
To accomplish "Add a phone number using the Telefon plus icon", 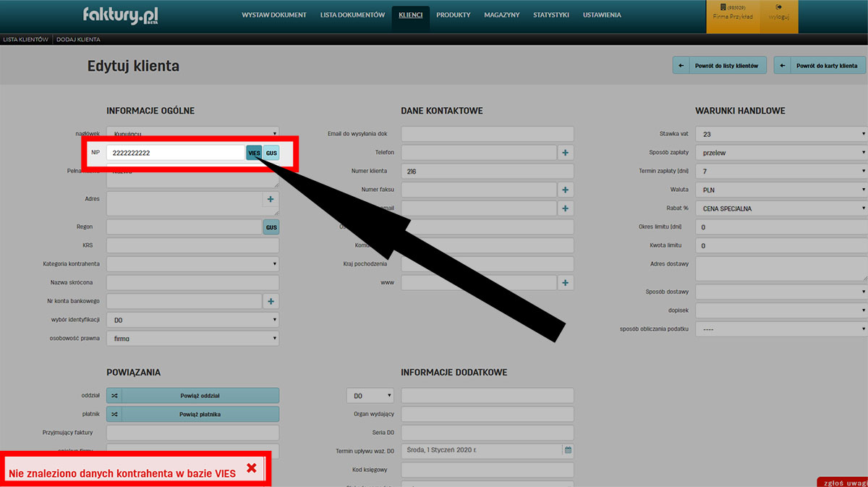I will 566,153.
